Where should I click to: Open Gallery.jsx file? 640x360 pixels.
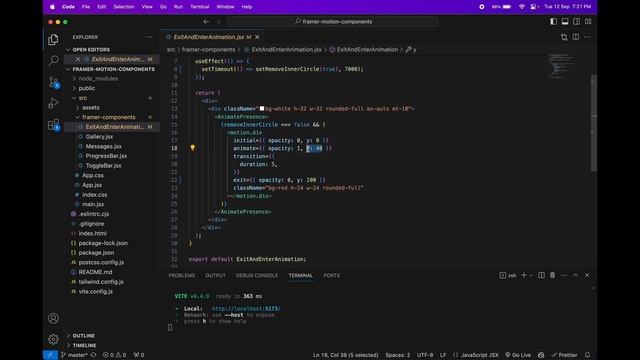point(99,137)
